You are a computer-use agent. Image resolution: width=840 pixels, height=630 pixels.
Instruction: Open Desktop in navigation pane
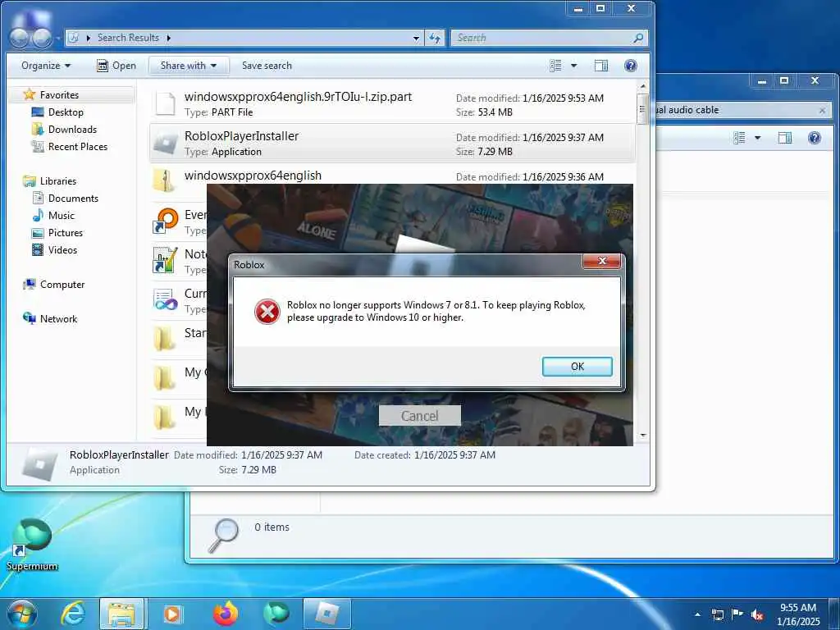point(66,112)
